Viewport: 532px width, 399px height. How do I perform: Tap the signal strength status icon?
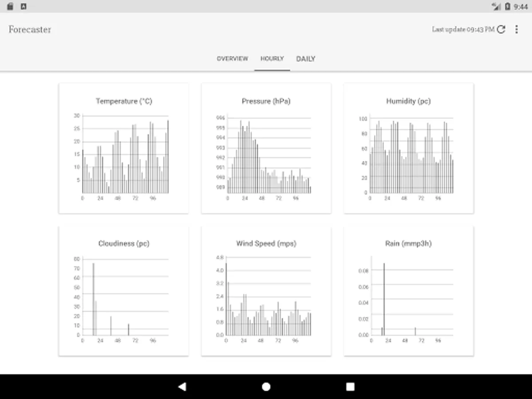pyautogui.click(x=497, y=6)
